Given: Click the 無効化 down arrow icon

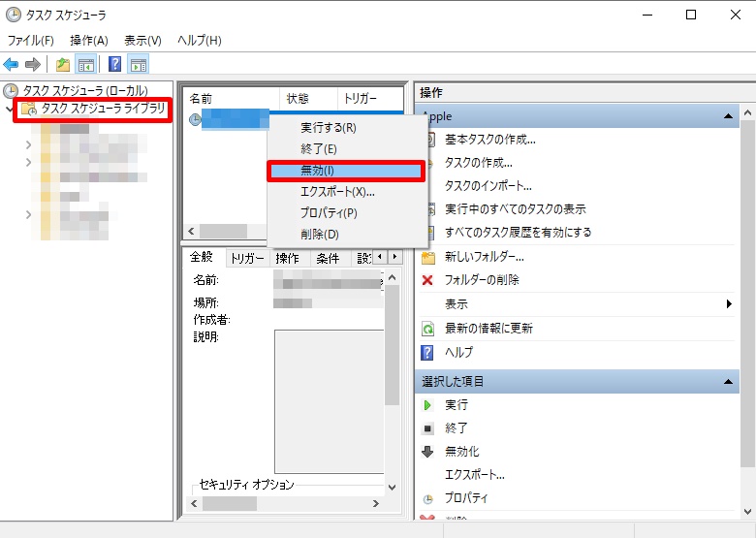Looking at the screenshot, I should point(427,452).
